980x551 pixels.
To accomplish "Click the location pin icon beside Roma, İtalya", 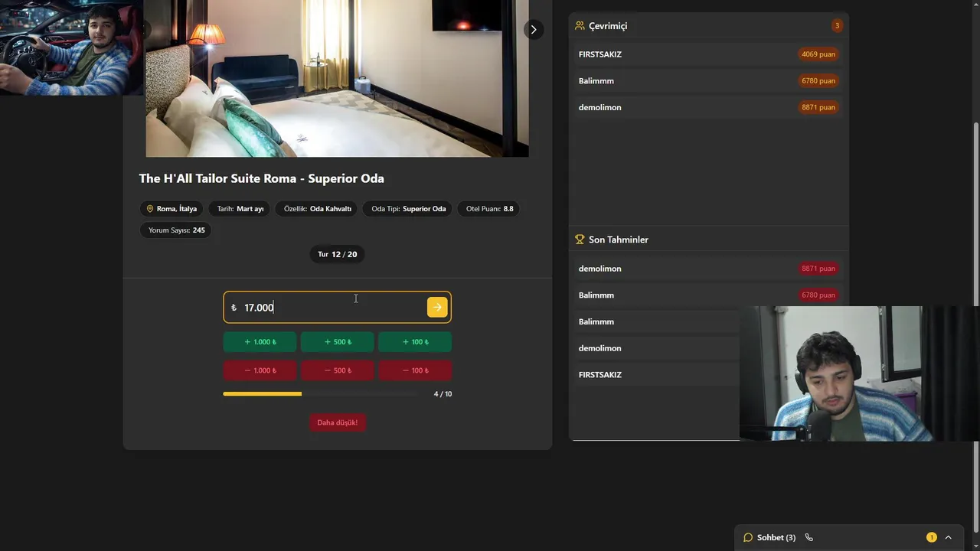I will coord(150,208).
